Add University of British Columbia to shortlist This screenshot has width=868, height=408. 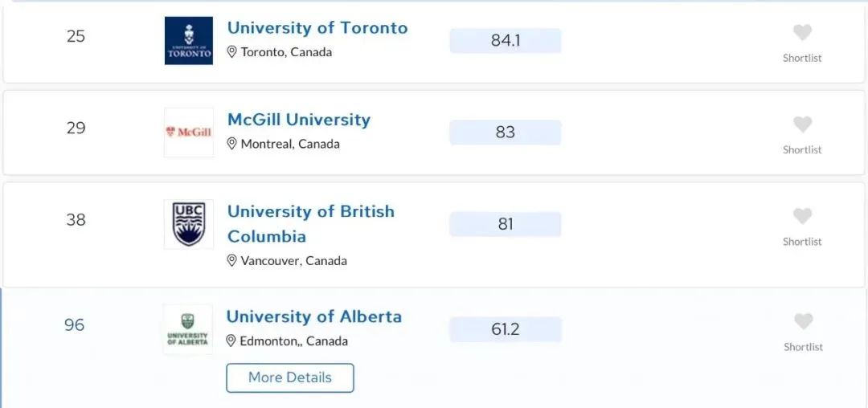[x=802, y=217]
